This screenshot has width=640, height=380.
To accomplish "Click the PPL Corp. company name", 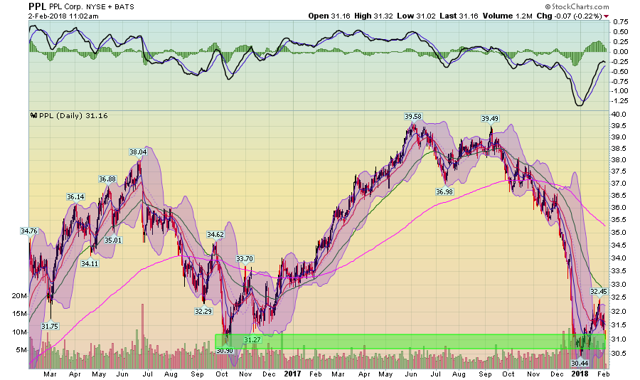I will (x=66, y=7).
